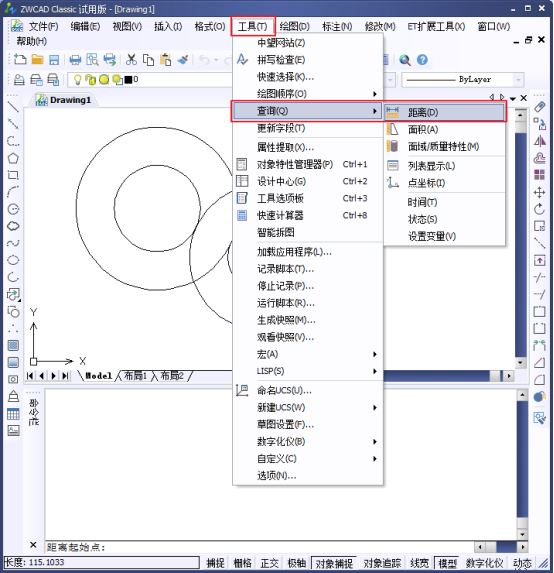Select the Hatch tool in left toolbar
Image resolution: width=554 pixels, height=573 pixels.
[x=13, y=345]
